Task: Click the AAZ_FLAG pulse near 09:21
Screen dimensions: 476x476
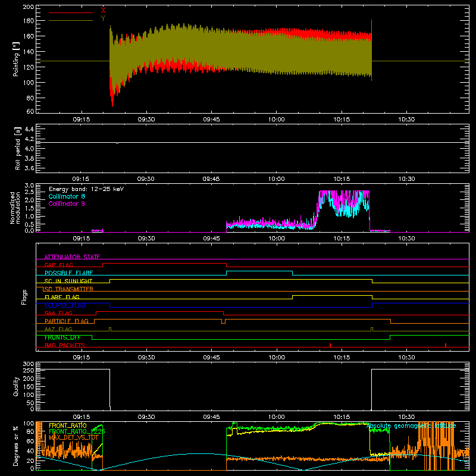Action: coord(110,329)
